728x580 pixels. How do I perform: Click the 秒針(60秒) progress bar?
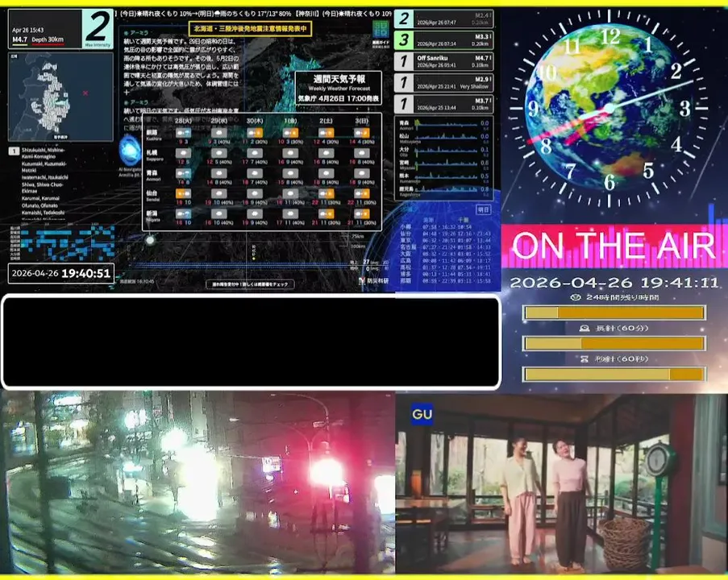click(x=614, y=374)
